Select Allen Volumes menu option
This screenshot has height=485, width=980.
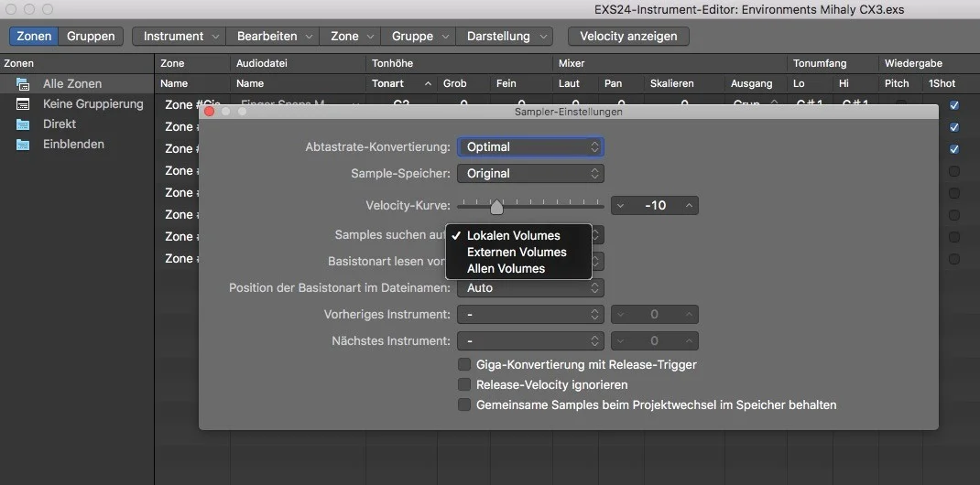(506, 268)
